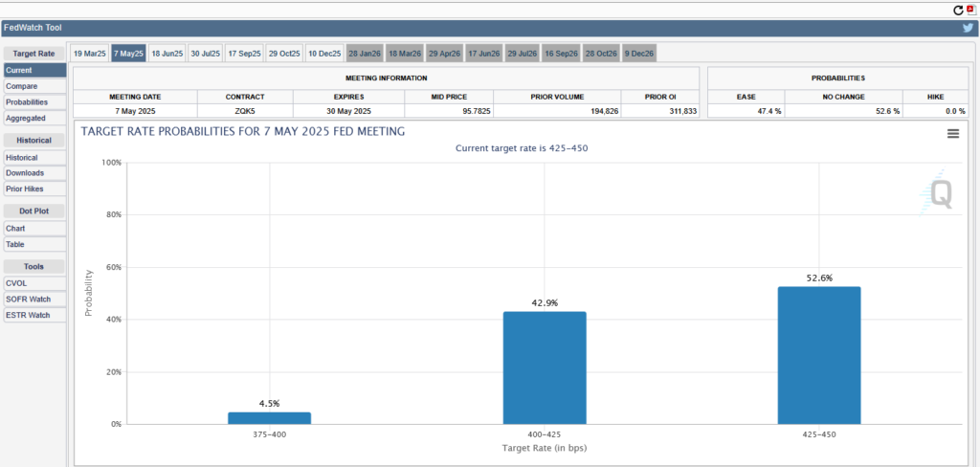Viewport: 980px width, 467px height.
Task: Open Historical data section
Action: pos(34,157)
